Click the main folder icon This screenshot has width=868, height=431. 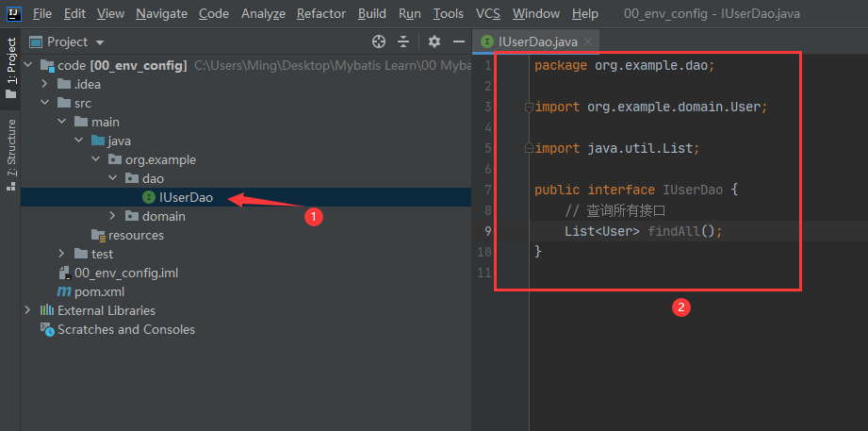pos(81,122)
